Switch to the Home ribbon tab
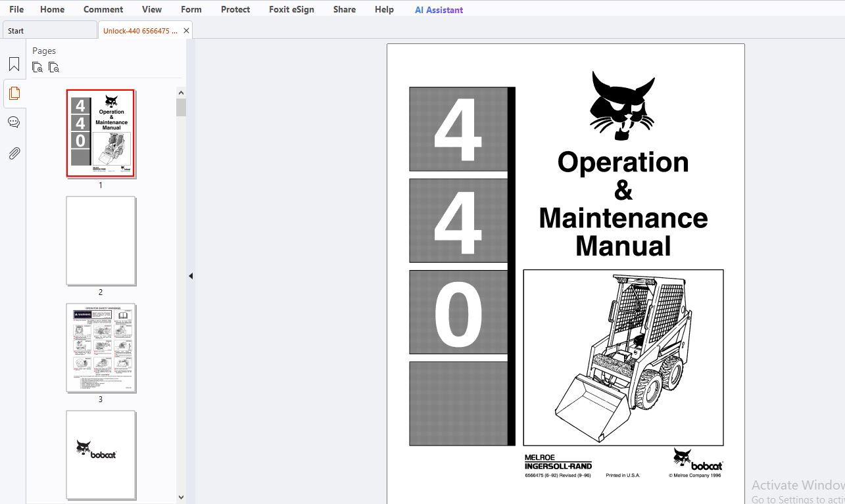The width and height of the screenshot is (845, 504). [52, 9]
